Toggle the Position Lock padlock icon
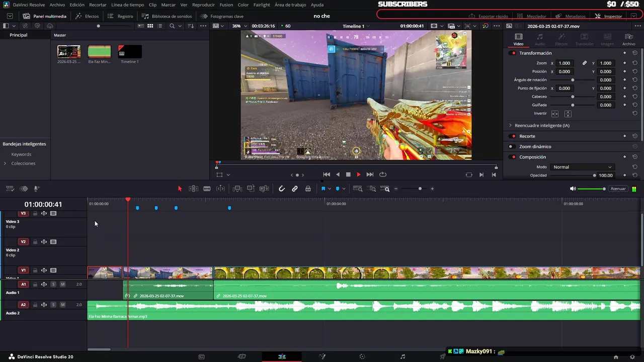This screenshot has width=644, height=362. (x=308, y=189)
